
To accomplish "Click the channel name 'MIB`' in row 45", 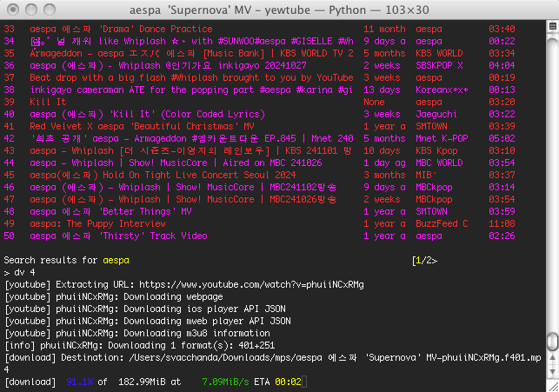I will [426, 175].
